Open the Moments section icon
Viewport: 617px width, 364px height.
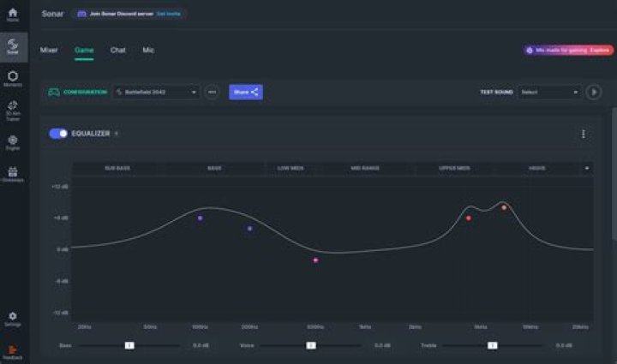13,79
